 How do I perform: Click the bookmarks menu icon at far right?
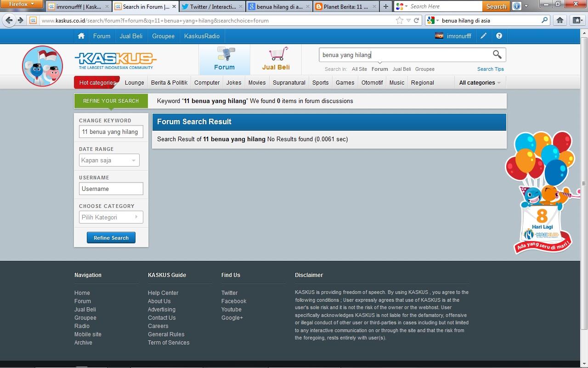(577, 20)
